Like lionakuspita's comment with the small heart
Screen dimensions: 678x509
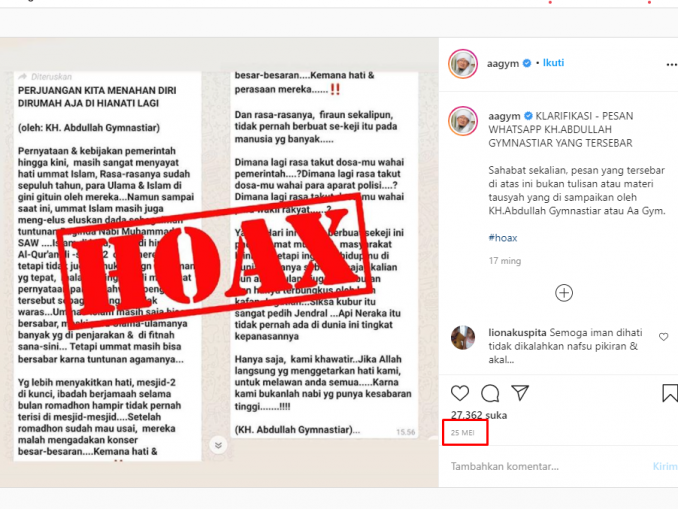tap(664, 337)
